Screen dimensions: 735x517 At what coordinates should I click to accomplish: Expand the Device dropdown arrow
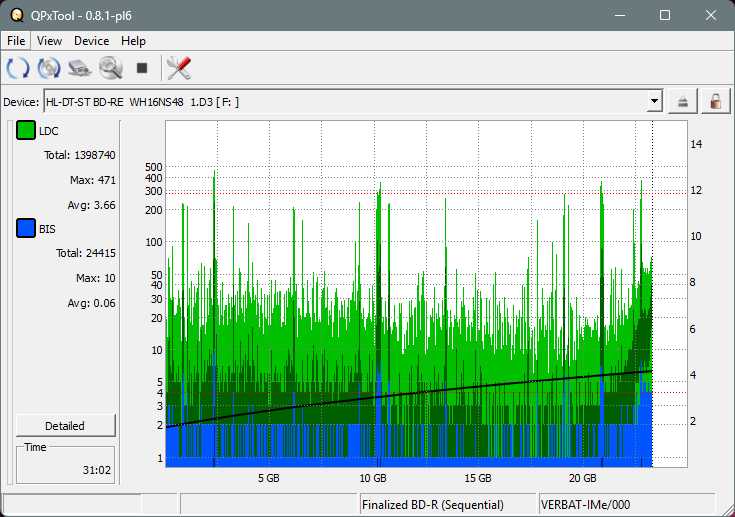[x=654, y=101]
